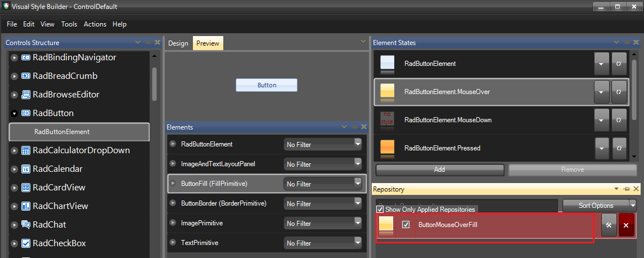Open the File menu
This screenshot has width=644, height=258.
(x=12, y=24)
